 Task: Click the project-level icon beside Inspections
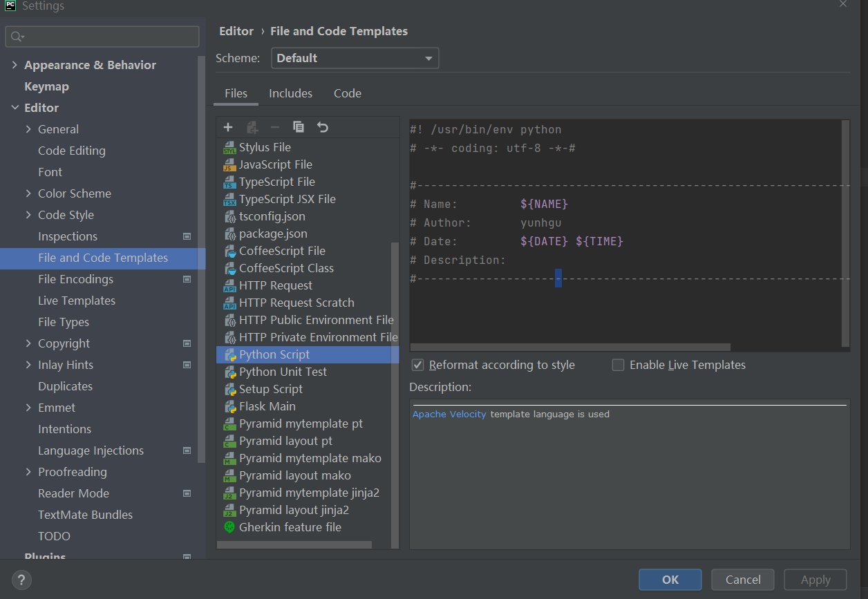(187, 236)
